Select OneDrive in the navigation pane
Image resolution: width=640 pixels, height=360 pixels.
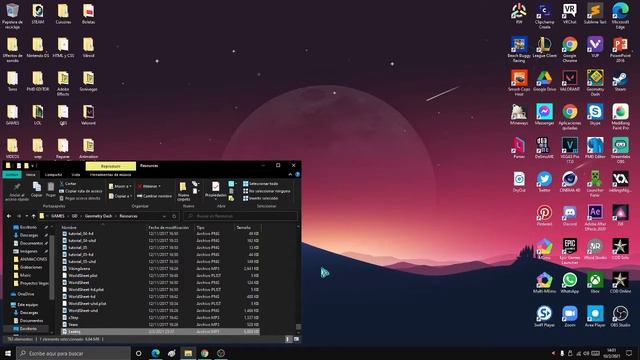22,294
